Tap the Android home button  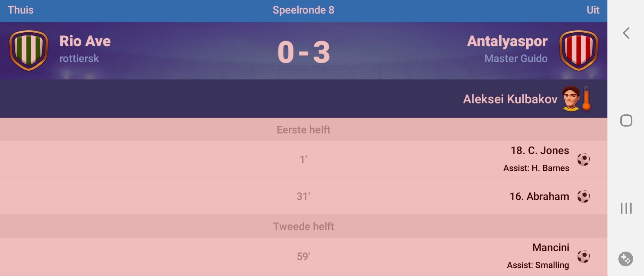(x=626, y=120)
